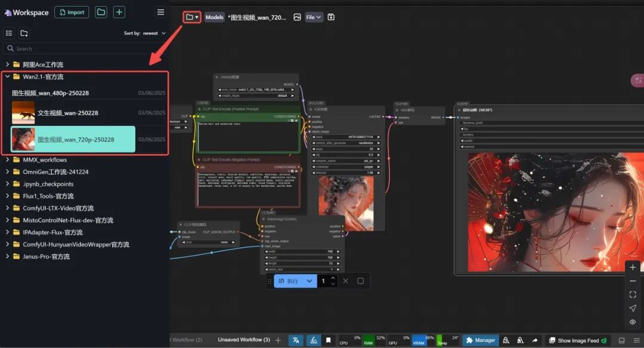Collapse the Negative Prompt CLIP Text Encode node
The width and height of the screenshot is (644, 348).
200,159
